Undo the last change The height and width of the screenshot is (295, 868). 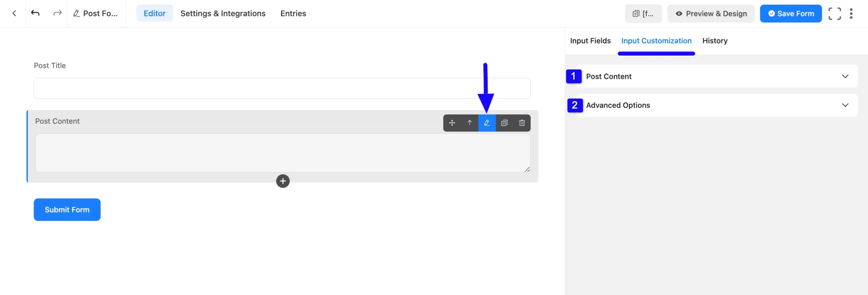pyautogui.click(x=35, y=13)
